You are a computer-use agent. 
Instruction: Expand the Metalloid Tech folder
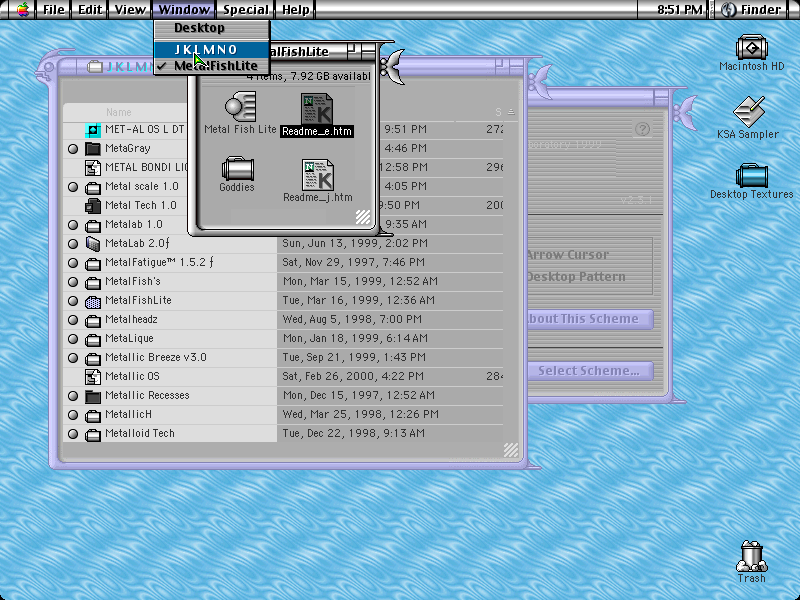click(73, 434)
